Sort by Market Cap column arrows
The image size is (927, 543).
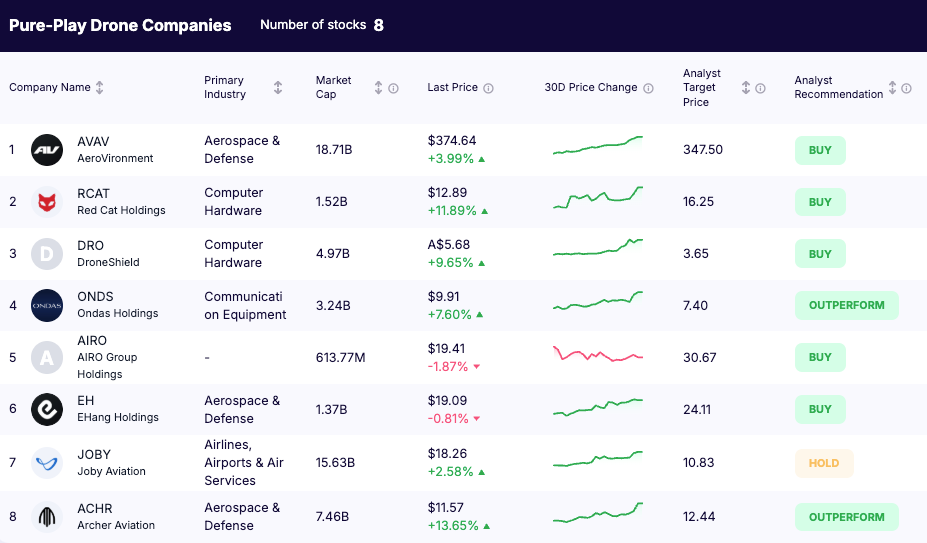tap(378, 88)
